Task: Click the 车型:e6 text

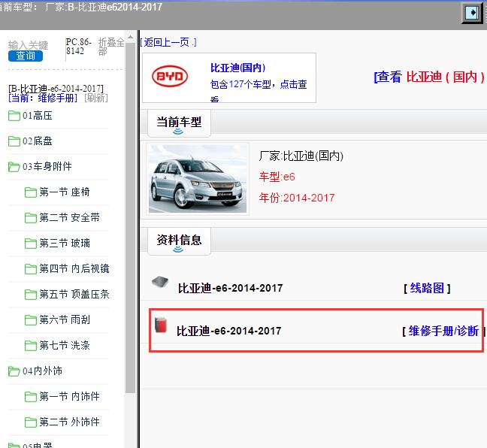Action: [277, 177]
